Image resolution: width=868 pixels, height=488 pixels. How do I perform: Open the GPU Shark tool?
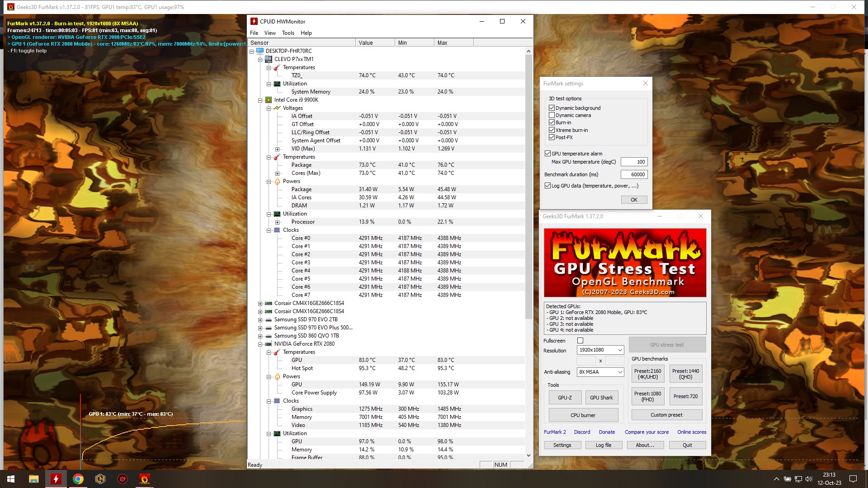601,398
